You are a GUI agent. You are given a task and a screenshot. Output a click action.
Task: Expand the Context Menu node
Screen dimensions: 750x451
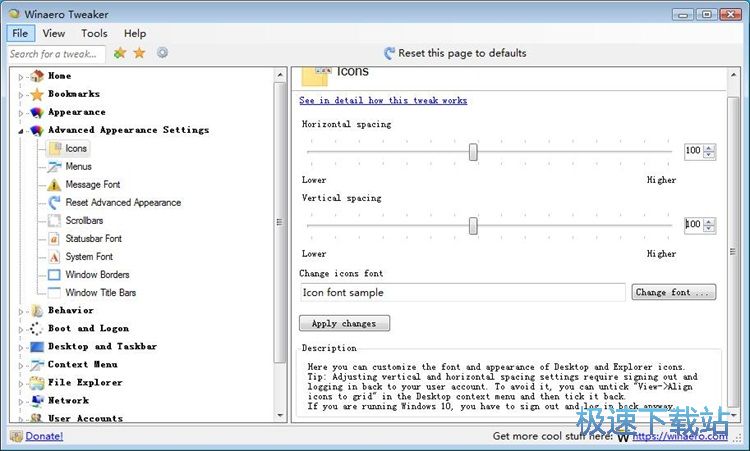point(21,365)
